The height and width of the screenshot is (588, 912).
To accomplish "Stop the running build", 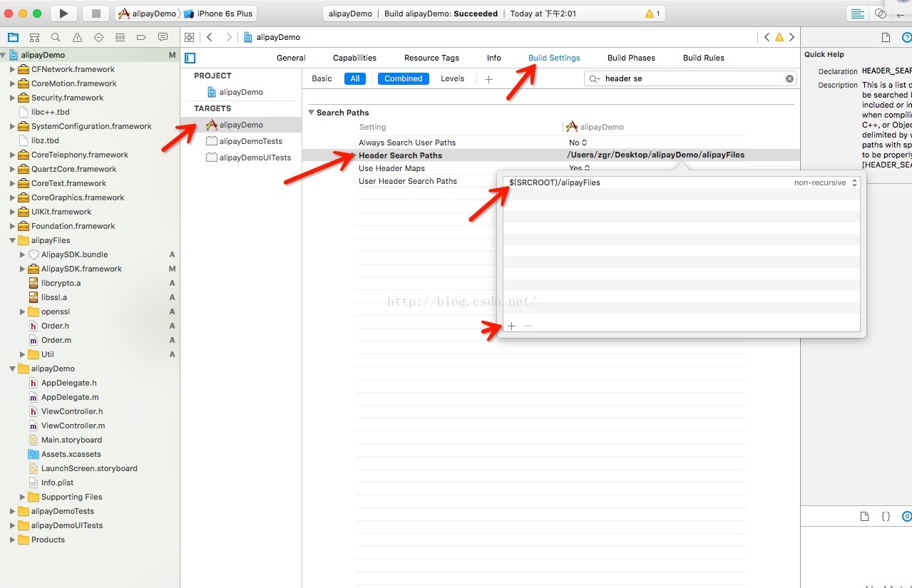I will coord(96,13).
